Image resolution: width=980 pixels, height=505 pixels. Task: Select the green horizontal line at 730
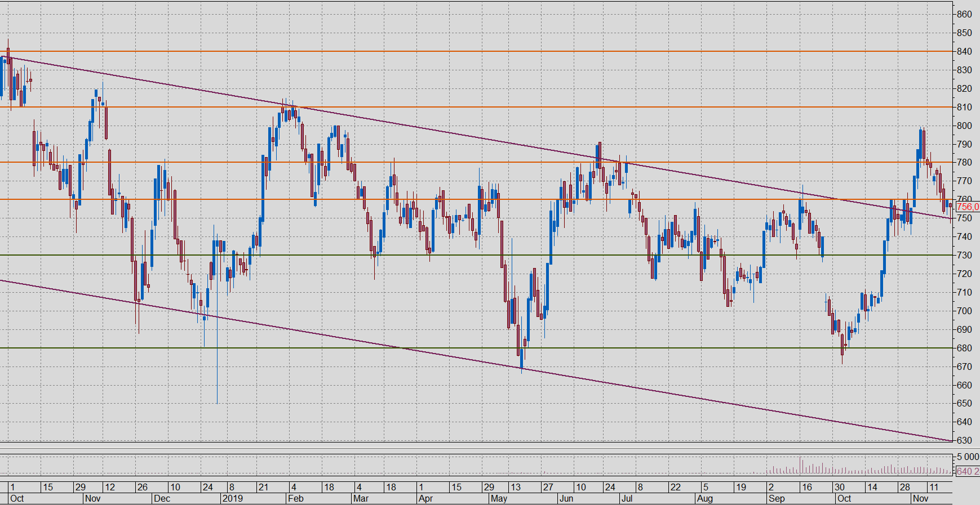(476, 255)
